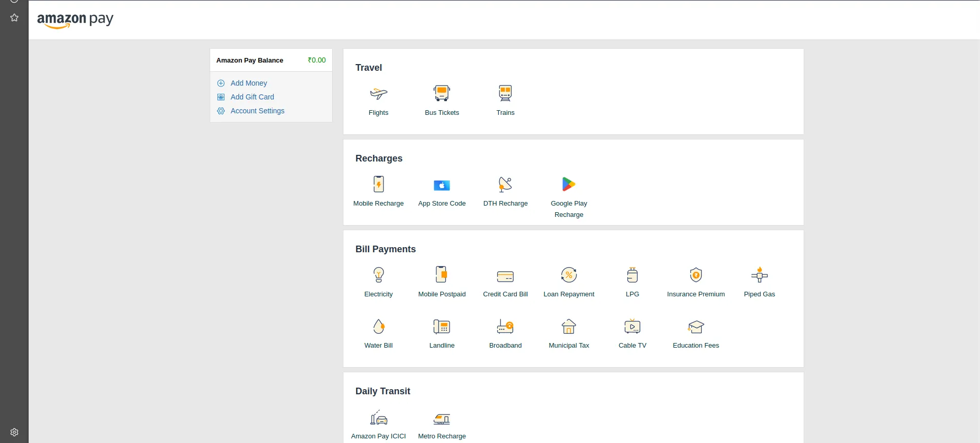
Task: Click the Recharges section heading
Action: (x=379, y=158)
